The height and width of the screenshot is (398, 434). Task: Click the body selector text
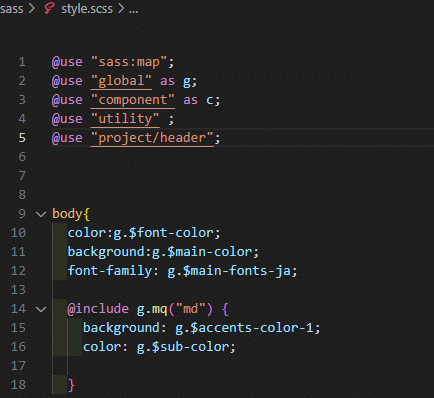[x=67, y=214]
